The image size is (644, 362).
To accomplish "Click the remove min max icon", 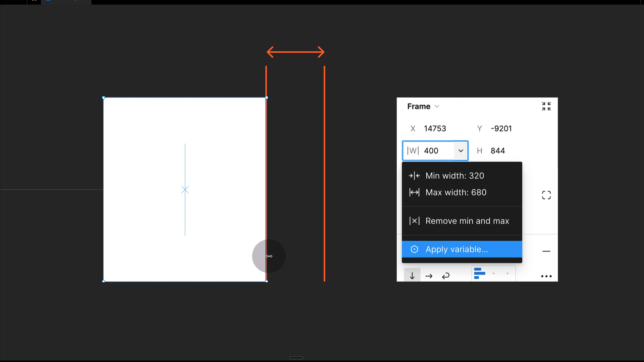I will (414, 221).
